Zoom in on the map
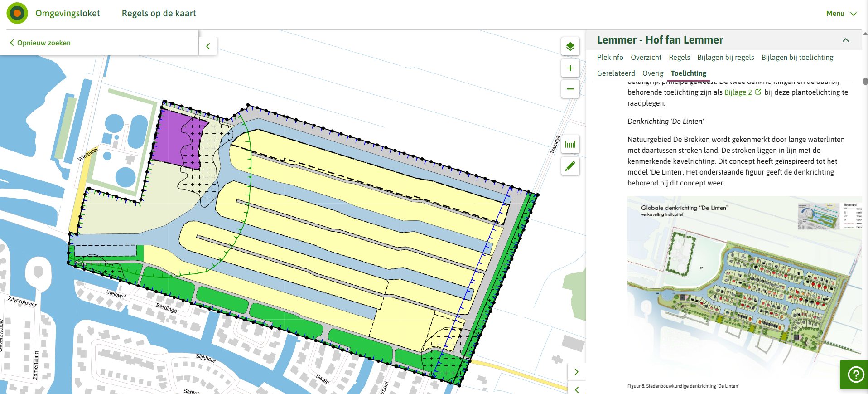 pyautogui.click(x=570, y=68)
